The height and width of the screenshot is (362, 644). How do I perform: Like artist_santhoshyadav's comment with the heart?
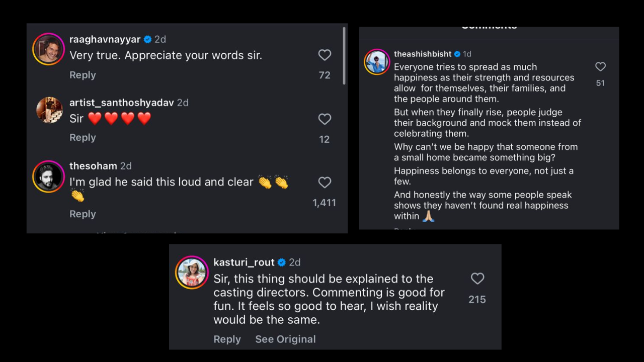pos(325,119)
